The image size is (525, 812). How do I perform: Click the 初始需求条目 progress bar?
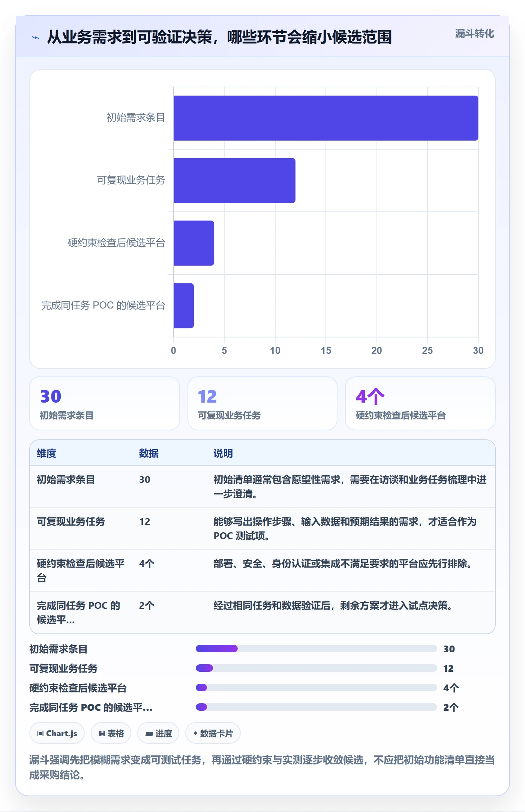tap(316, 649)
